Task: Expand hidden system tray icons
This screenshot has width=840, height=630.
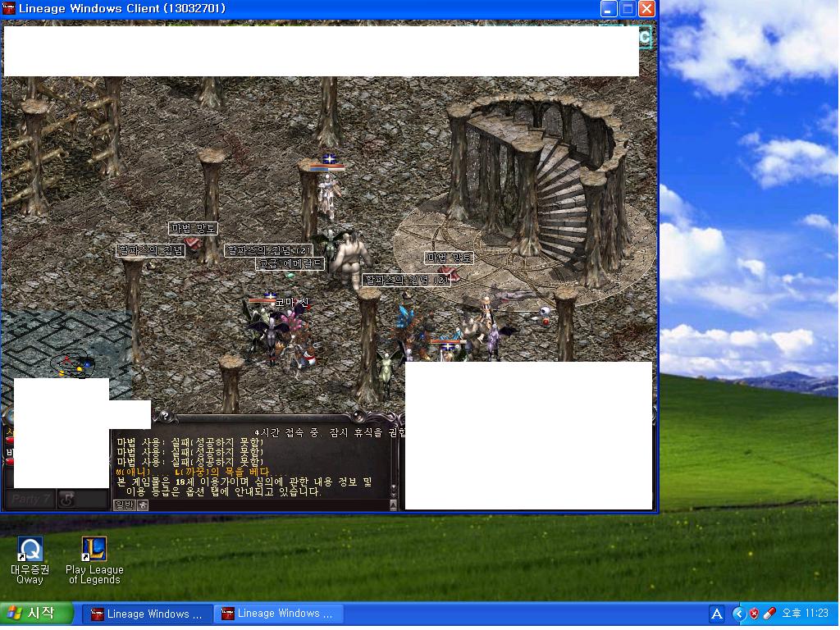Action: 738,614
